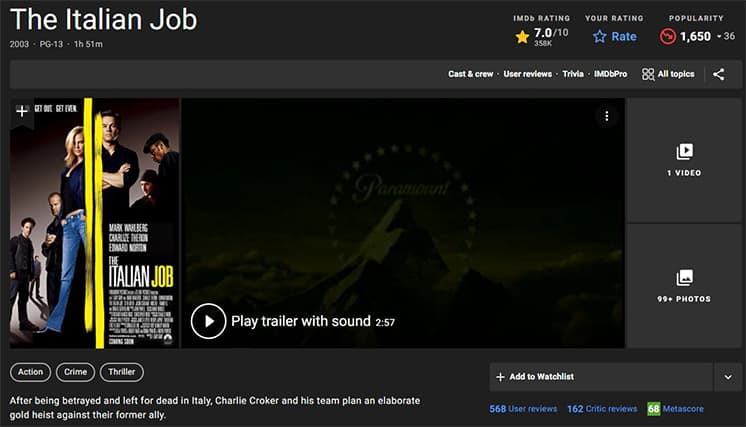Open IMDbPro link

610,74
